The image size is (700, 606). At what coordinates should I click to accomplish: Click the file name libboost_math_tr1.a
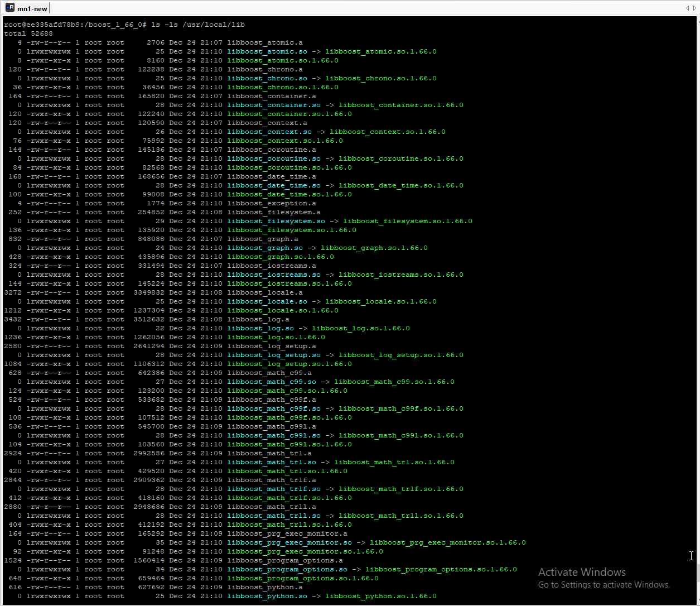point(269,453)
